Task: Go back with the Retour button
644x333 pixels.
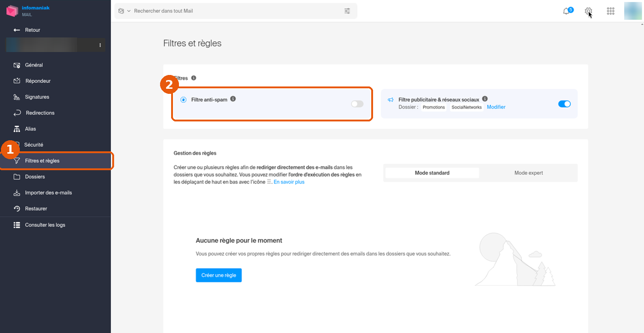Action: pos(27,30)
